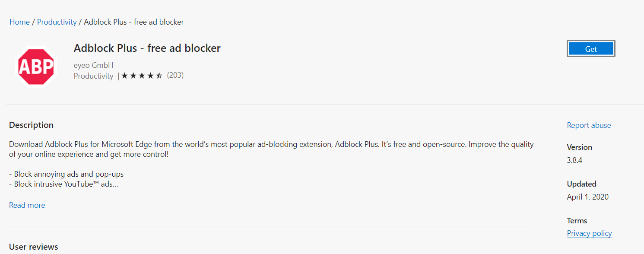Go to Home in the breadcrumb
Viewport: 644px width, 254px height.
19,22
